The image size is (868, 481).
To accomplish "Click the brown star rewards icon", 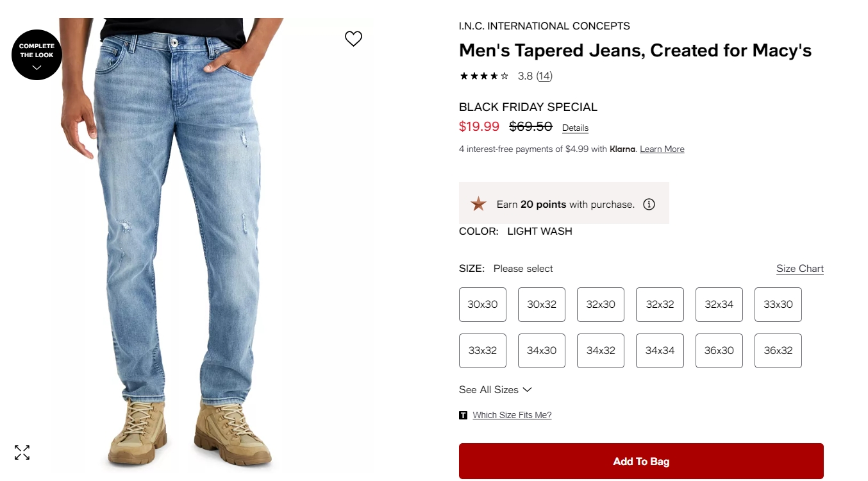I will point(478,204).
